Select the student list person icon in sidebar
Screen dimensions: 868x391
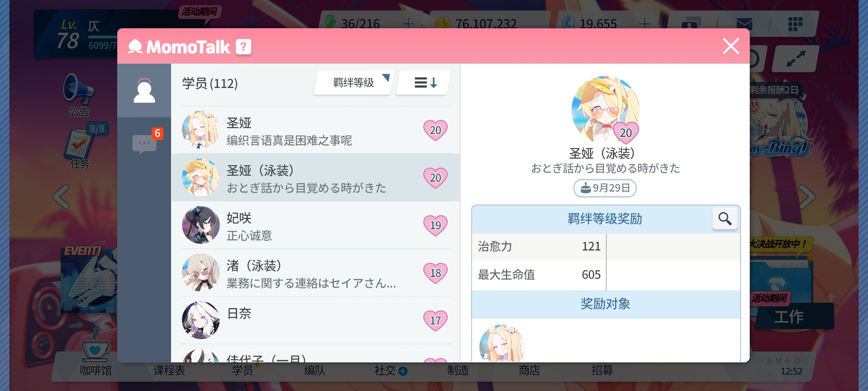(144, 91)
